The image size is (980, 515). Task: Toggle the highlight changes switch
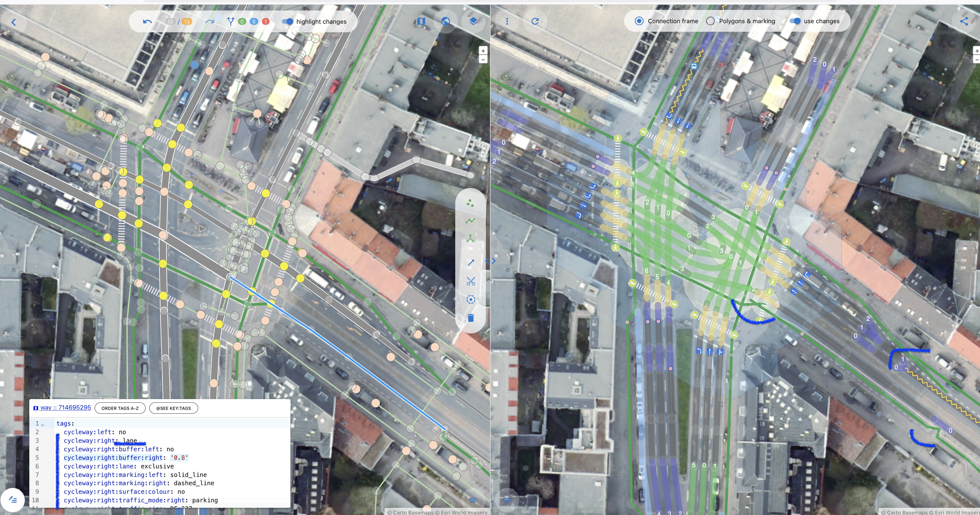tap(287, 22)
